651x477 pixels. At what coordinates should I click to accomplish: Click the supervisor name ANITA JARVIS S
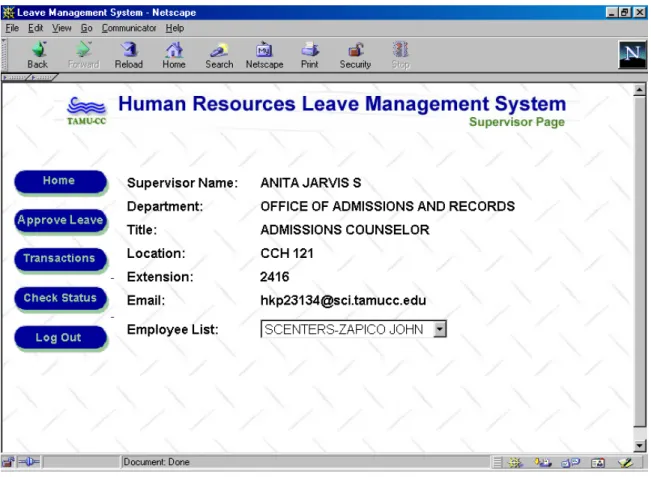[311, 183]
